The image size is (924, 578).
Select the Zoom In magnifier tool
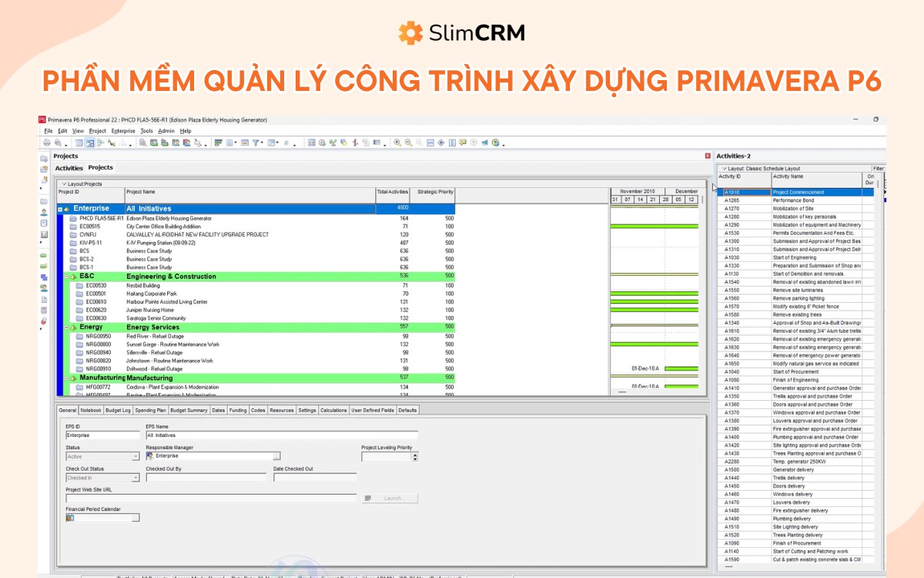pyautogui.click(x=397, y=143)
